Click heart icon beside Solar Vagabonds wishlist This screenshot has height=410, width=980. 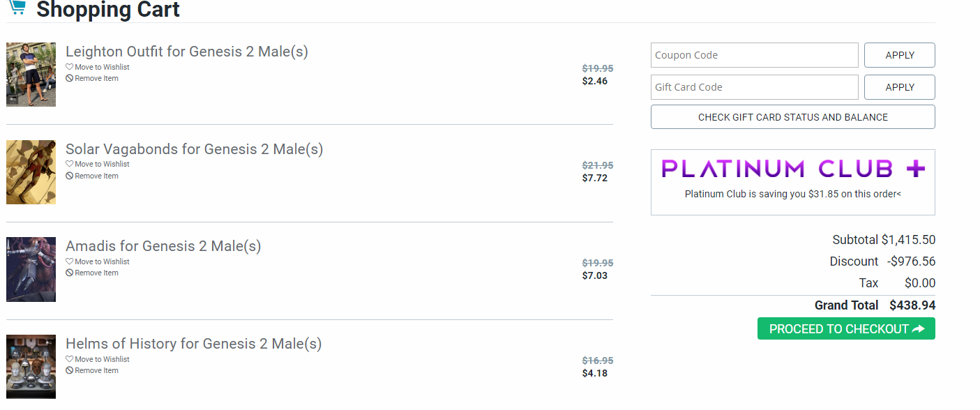coord(69,165)
